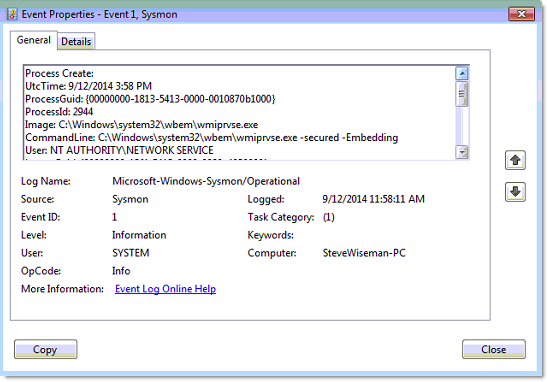Click the description box scrollbar thumb
Screen dimensions: 548x382
pyautogui.click(x=462, y=94)
